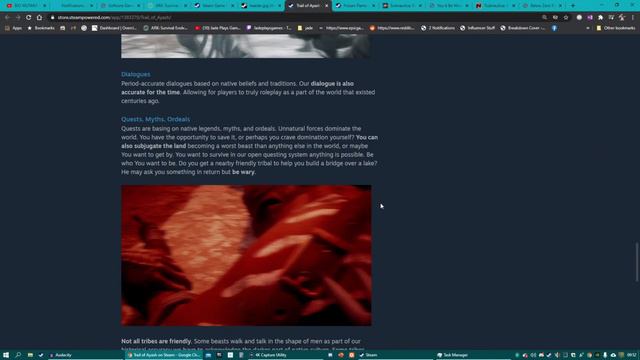The width and height of the screenshot is (640, 360).
Task: Open the reddit bookmark
Action: tap(392, 28)
